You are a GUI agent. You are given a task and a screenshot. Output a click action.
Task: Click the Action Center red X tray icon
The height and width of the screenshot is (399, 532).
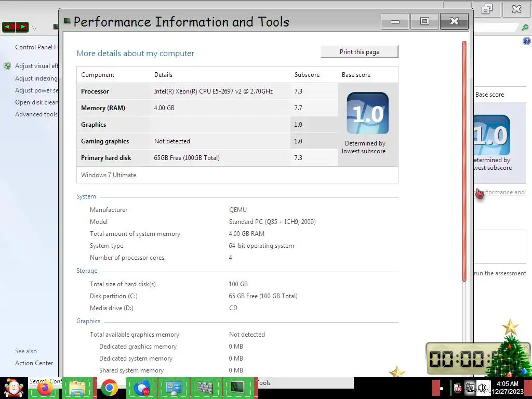click(458, 388)
